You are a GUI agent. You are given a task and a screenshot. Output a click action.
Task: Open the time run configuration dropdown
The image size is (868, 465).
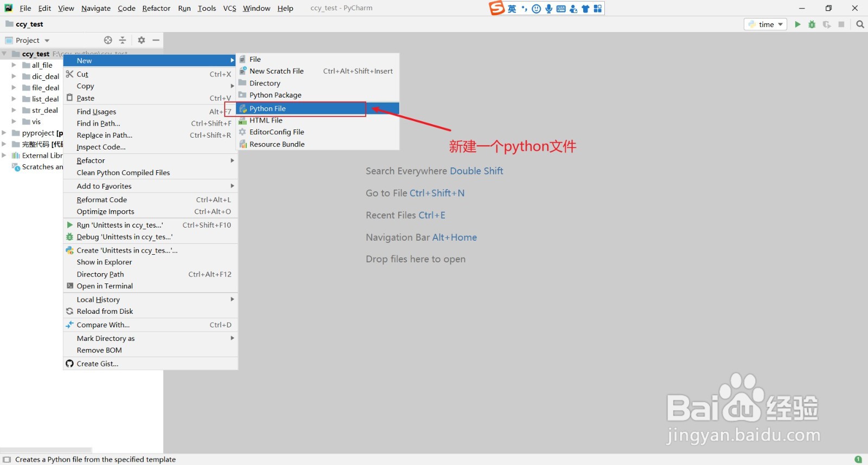(x=765, y=24)
